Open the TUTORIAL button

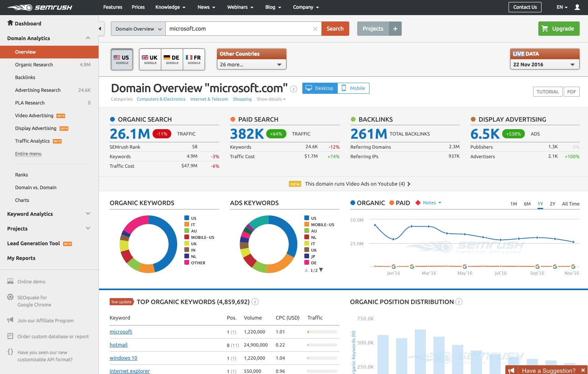[x=547, y=92]
